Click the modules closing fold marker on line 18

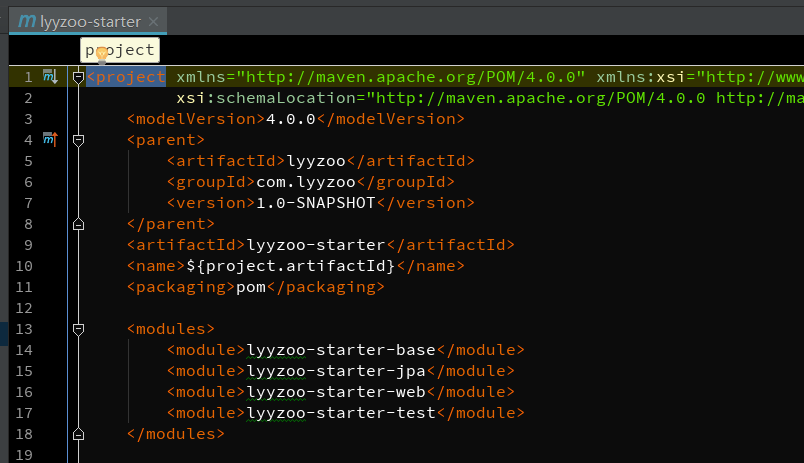[x=78, y=434]
